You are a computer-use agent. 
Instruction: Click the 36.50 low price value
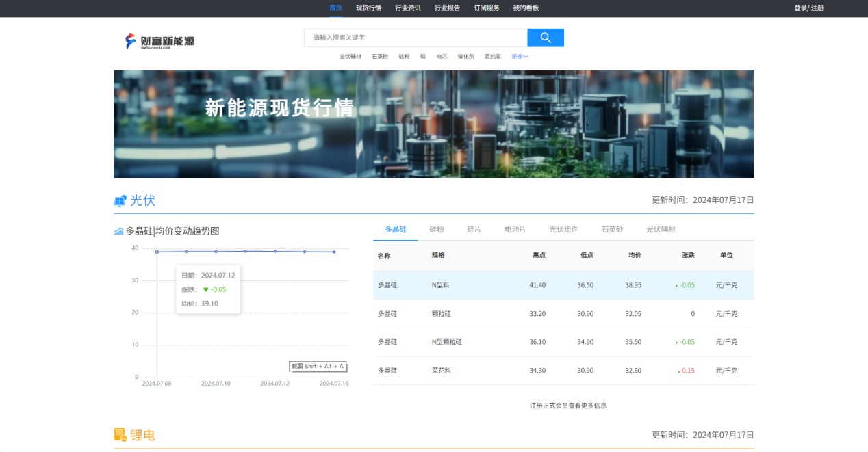(585, 285)
